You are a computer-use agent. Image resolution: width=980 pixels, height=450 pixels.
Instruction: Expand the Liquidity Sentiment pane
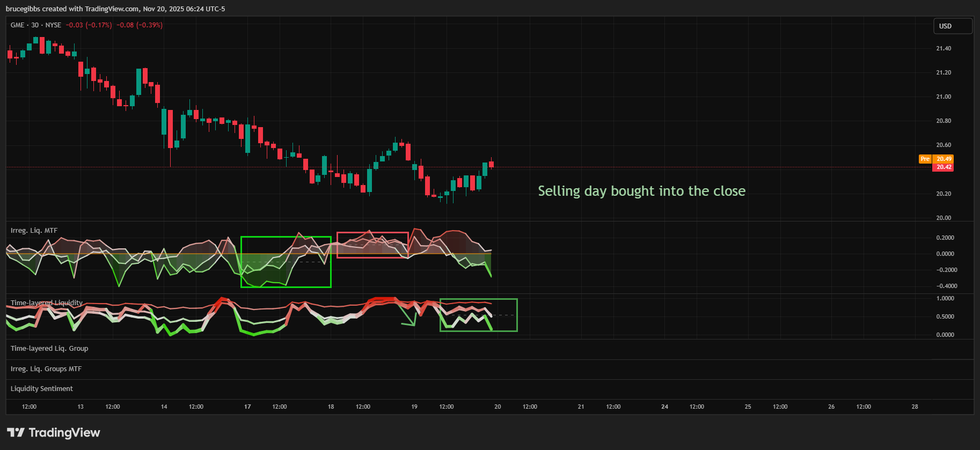42,389
